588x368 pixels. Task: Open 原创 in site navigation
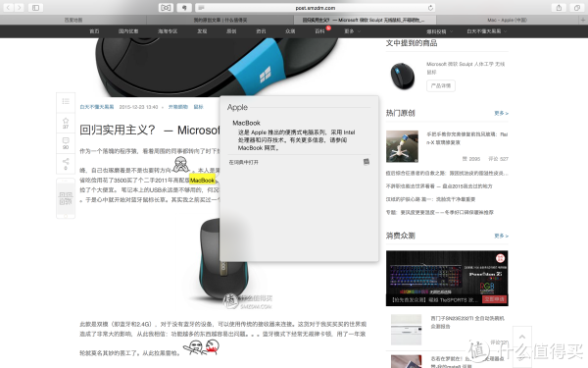[231, 31]
